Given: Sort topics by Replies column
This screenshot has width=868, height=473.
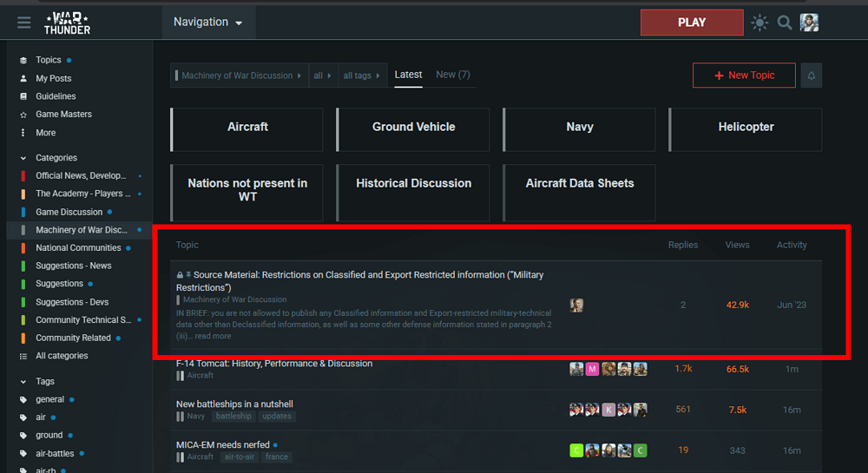Looking at the screenshot, I should coord(682,245).
